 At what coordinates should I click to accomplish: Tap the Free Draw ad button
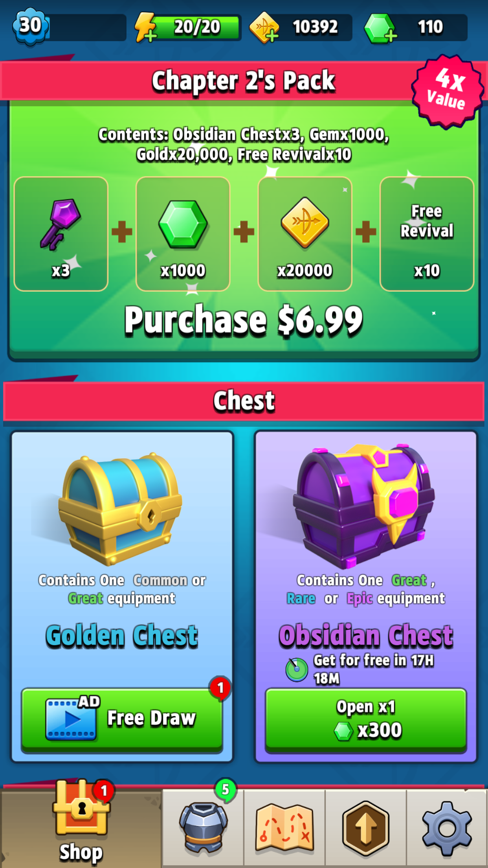122,719
